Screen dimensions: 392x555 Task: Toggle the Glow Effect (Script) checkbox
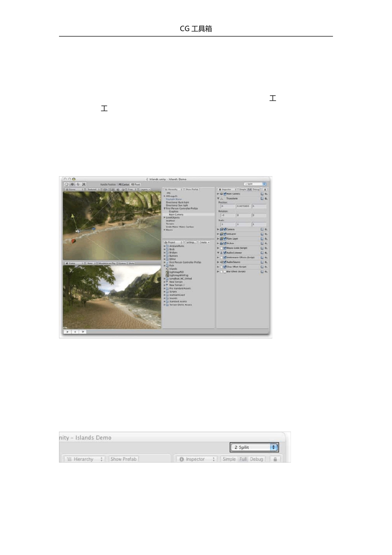225,267
